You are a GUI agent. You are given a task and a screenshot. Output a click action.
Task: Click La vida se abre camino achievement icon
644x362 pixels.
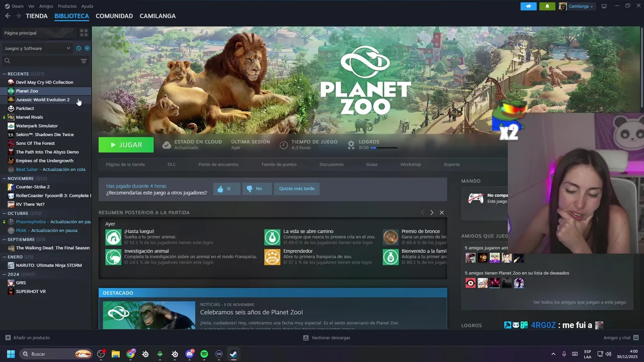pos(272,237)
